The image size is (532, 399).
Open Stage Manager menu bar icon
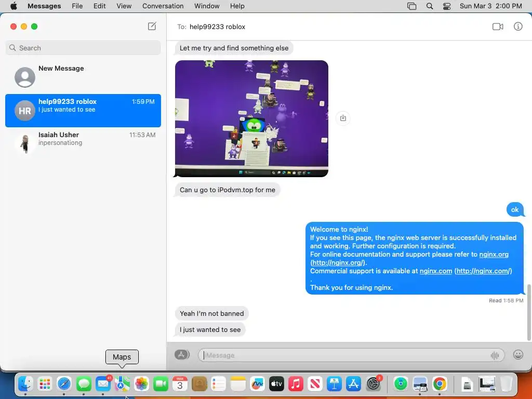(x=411, y=6)
